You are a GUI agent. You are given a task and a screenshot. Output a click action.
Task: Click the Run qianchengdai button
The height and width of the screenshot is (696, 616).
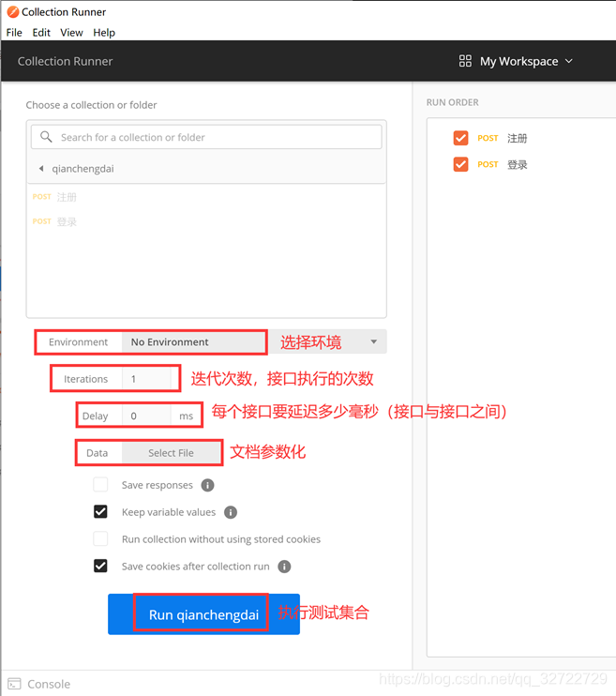tap(203, 614)
